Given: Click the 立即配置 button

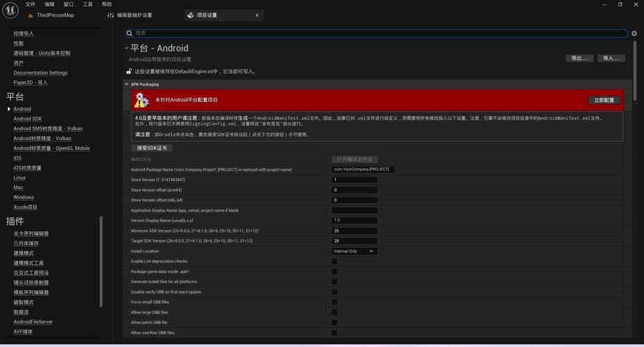Looking at the screenshot, I should coord(604,100).
